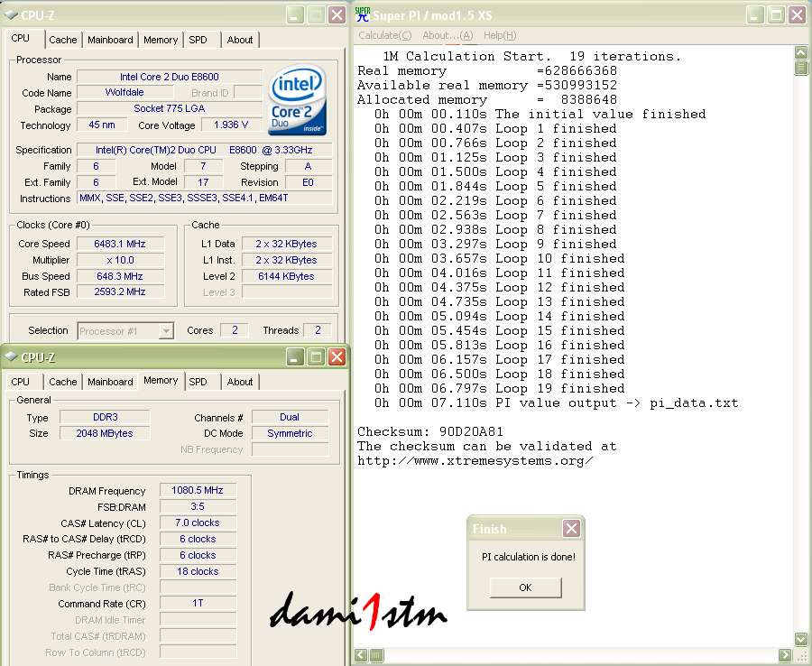
Task: Click the DC Mode value Symmetric
Action: pos(290,433)
